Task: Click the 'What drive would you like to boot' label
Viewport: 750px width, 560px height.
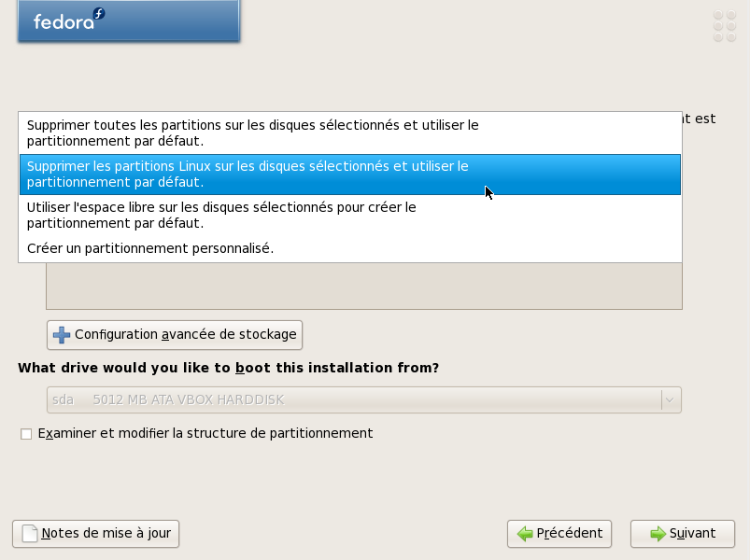Action: [228, 368]
